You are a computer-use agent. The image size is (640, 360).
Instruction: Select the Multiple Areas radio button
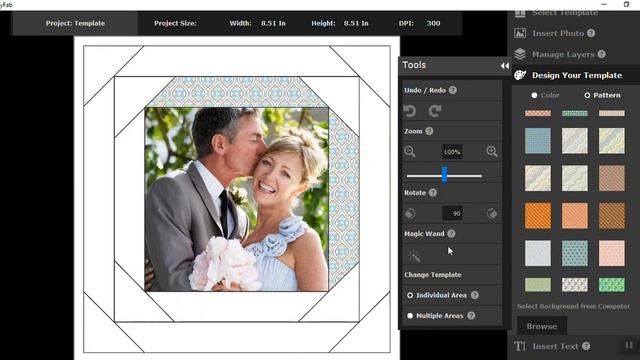click(410, 316)
